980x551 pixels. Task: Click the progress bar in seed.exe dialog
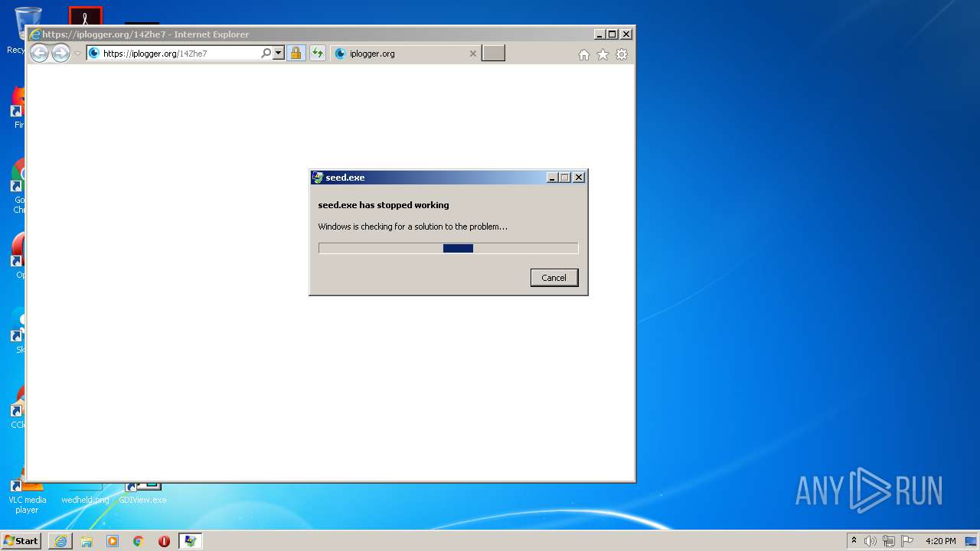[x=448, y=248]
